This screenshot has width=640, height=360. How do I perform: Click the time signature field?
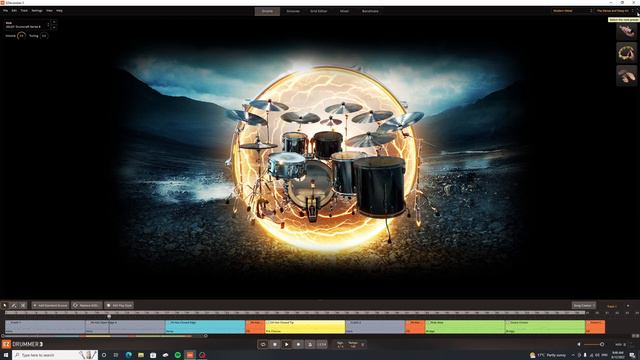[x=340, y=344]
